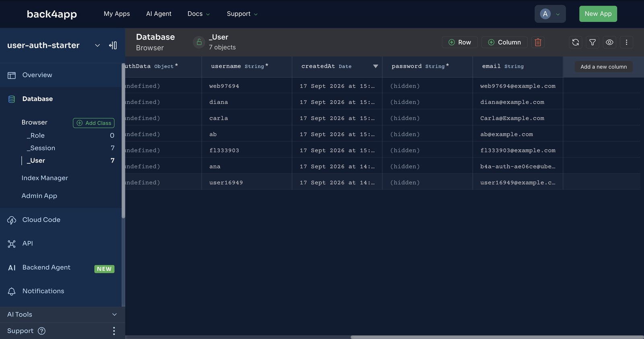644x339 pixels.
Task: Open the Support help question icon
Action: [41, 331]
